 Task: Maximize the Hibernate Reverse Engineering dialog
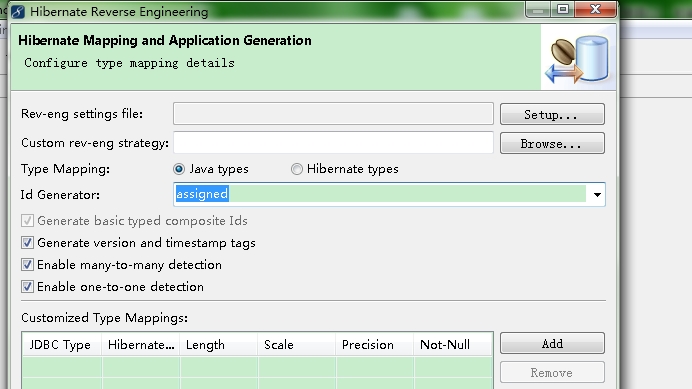pyautogui.click(x=563, y=10)
